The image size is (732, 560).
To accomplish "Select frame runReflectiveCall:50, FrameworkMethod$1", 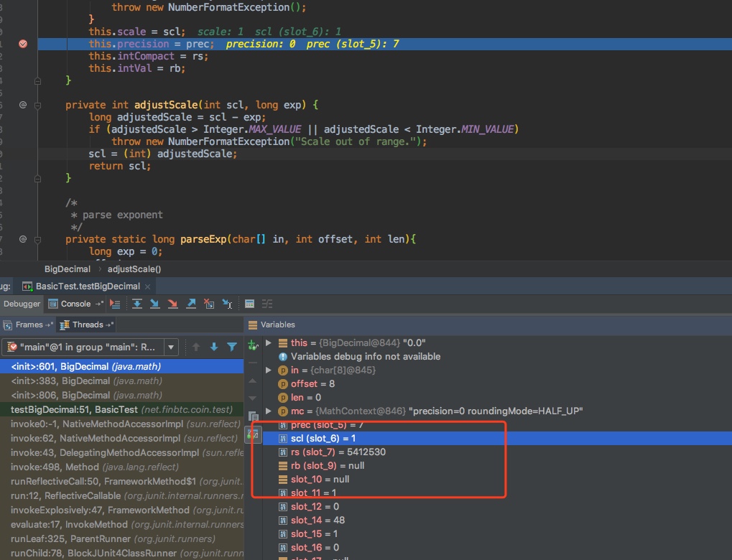I will click(121, 481).
